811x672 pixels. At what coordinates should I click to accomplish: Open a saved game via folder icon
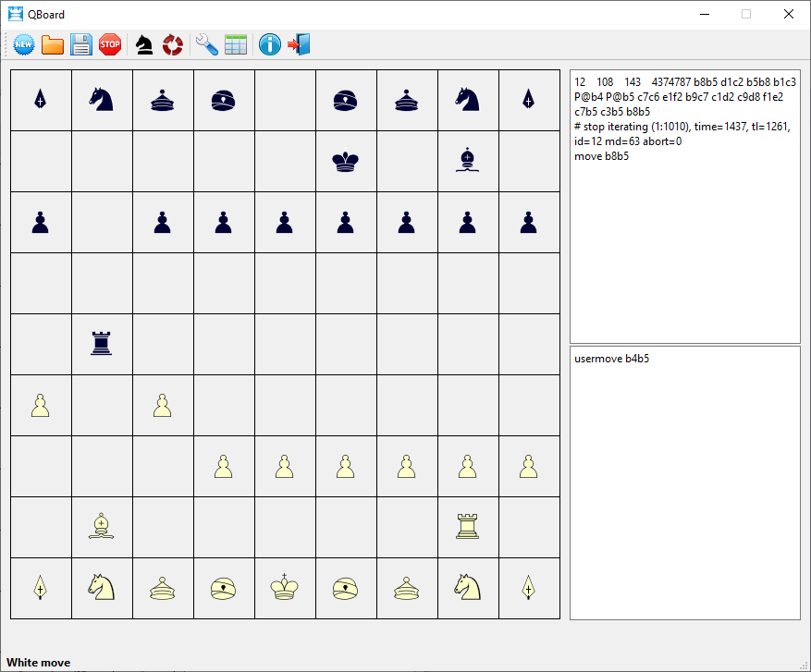click(x=52, y=44)
